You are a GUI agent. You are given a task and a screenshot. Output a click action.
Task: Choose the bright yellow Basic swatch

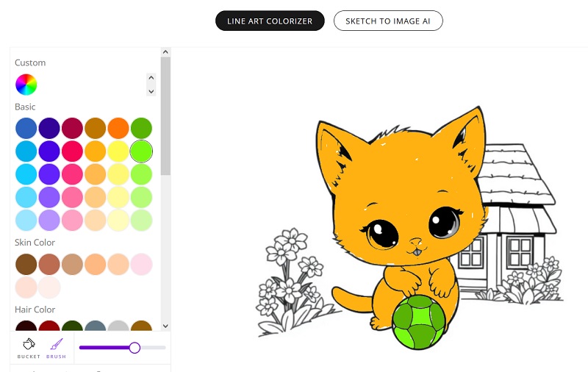(x=118, y=151)
